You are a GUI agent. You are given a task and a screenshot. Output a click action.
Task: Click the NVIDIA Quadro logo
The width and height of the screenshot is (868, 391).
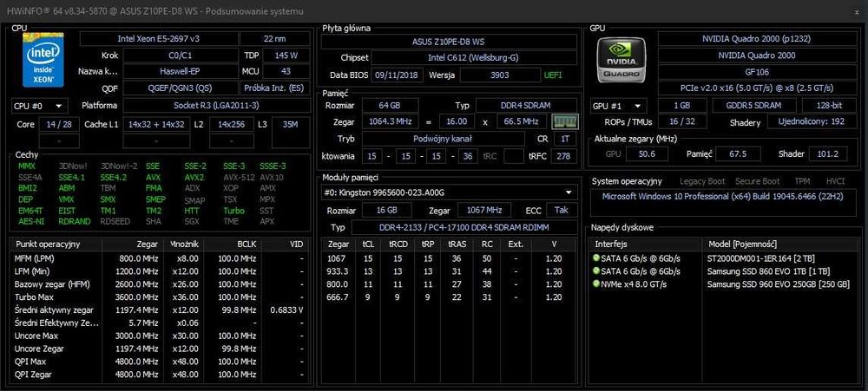(621, 60)
